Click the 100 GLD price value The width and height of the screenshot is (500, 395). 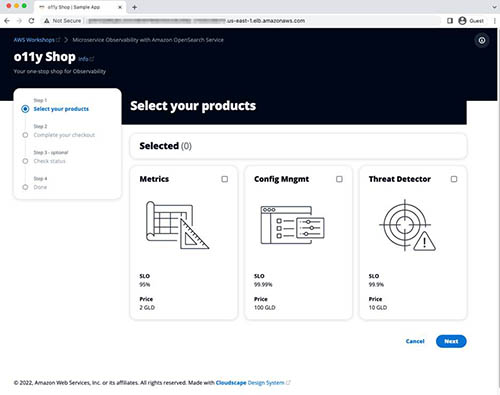pyautogui.click(x=265, y=307)
